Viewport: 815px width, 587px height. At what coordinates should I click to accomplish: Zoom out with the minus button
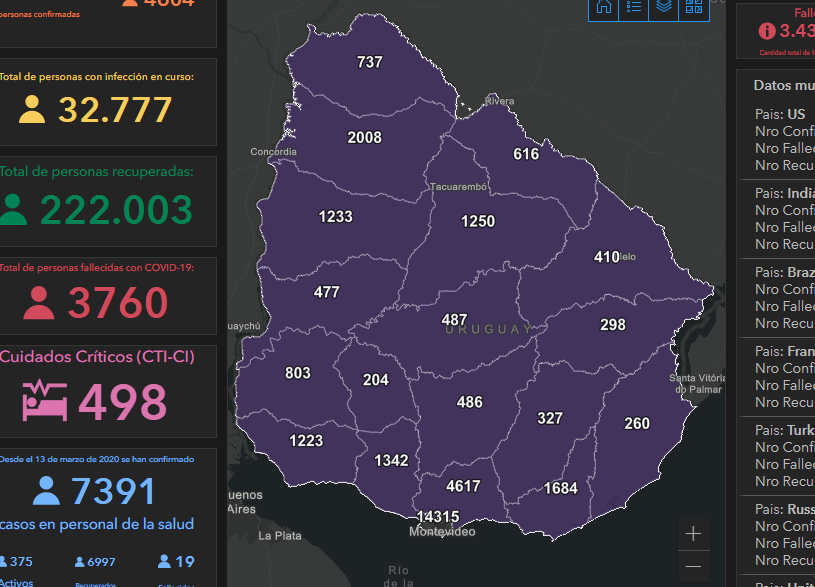pyautogui.click(x=693, y=566)
